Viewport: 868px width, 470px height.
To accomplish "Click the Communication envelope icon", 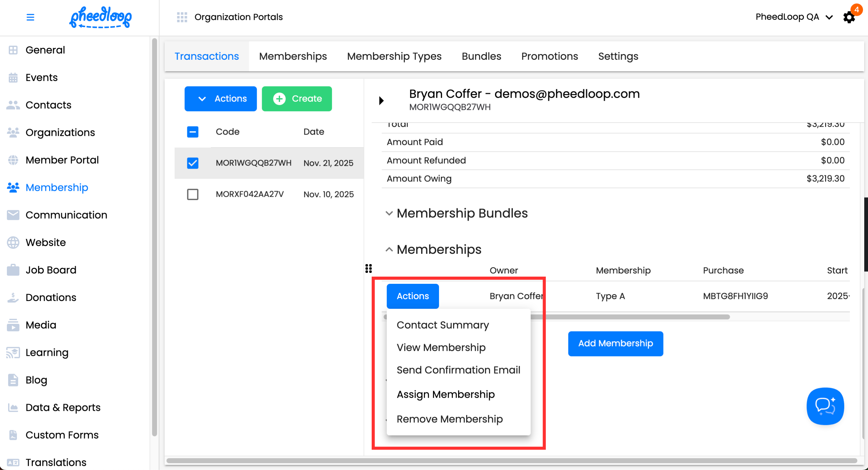I will coord(13,215).
